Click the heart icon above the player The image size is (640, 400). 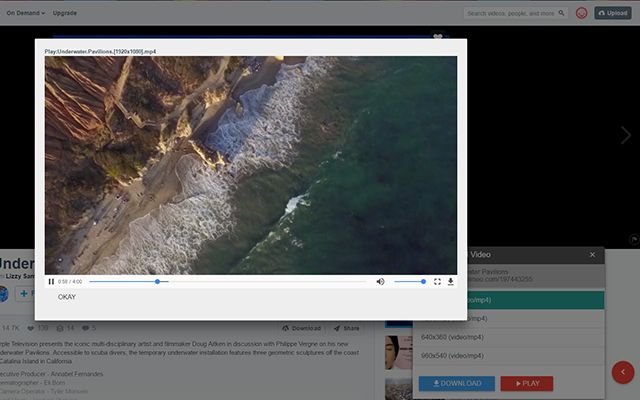point(438,37)
